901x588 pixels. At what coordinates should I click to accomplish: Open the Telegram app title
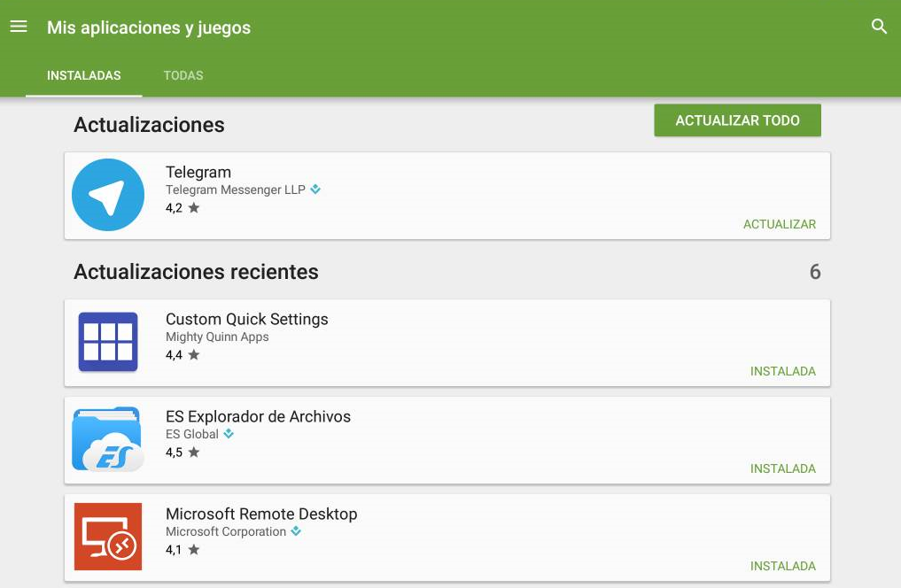(x=198, y=173)
